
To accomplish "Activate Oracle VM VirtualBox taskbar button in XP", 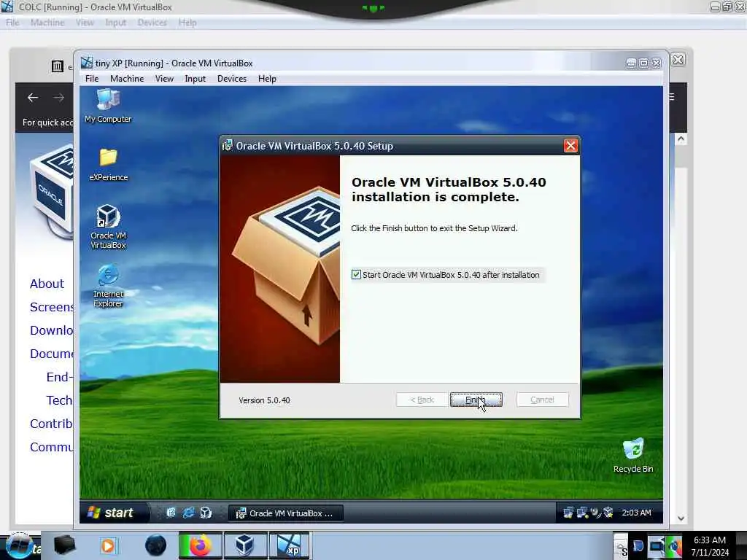I will point(285,513).
